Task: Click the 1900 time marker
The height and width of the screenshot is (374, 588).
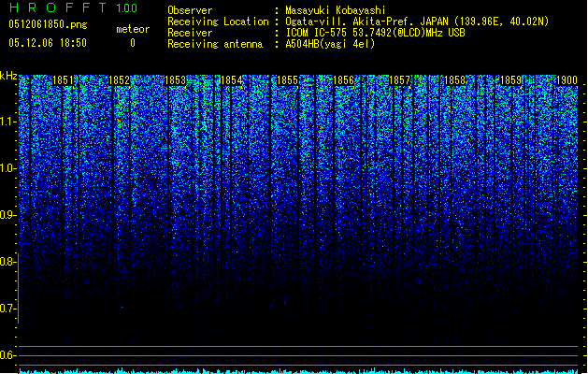Action: click(x=566, y=80)
